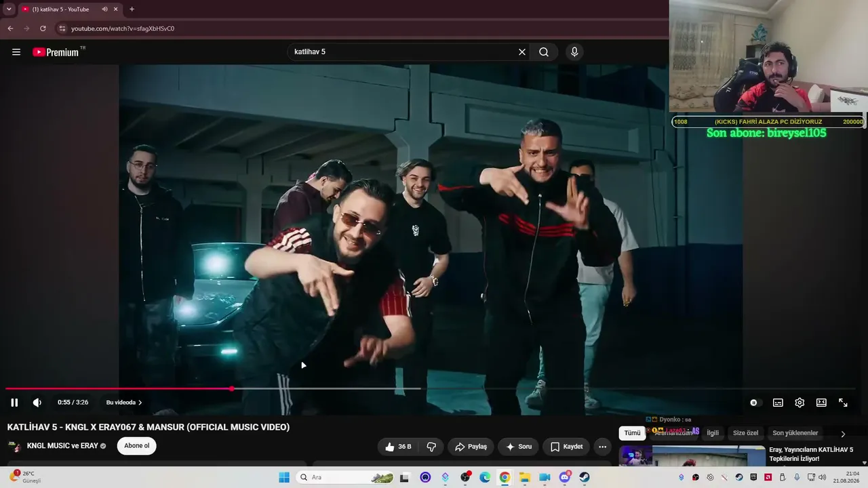Click the video title text
The height and width of the screenshot is (488, 868).
[149, 427]
